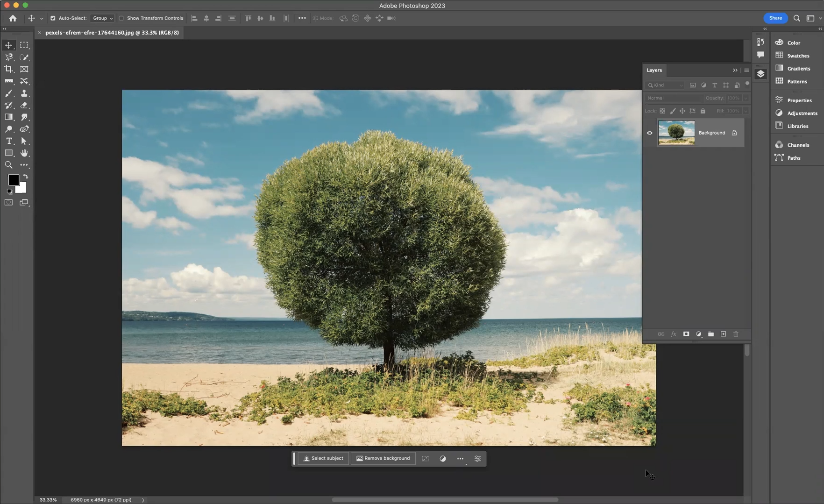Click the Background layer thumbnail
Viewport: 824px width, 504px height.
pos(676,133)
